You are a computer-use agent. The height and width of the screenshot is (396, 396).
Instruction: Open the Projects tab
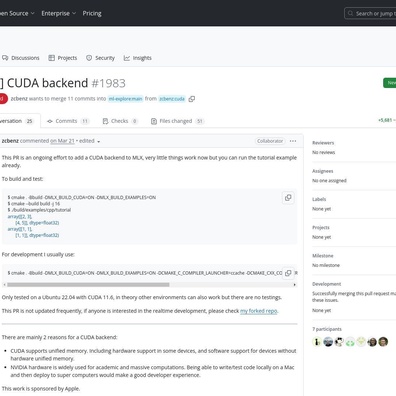[63, 58]
